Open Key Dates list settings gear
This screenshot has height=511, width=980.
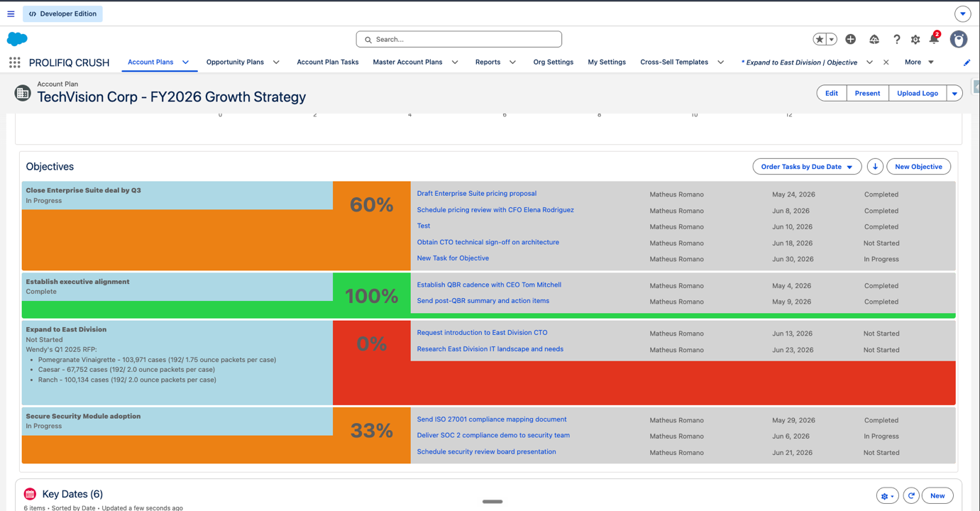pyautogui.click(x=887, y=495)
